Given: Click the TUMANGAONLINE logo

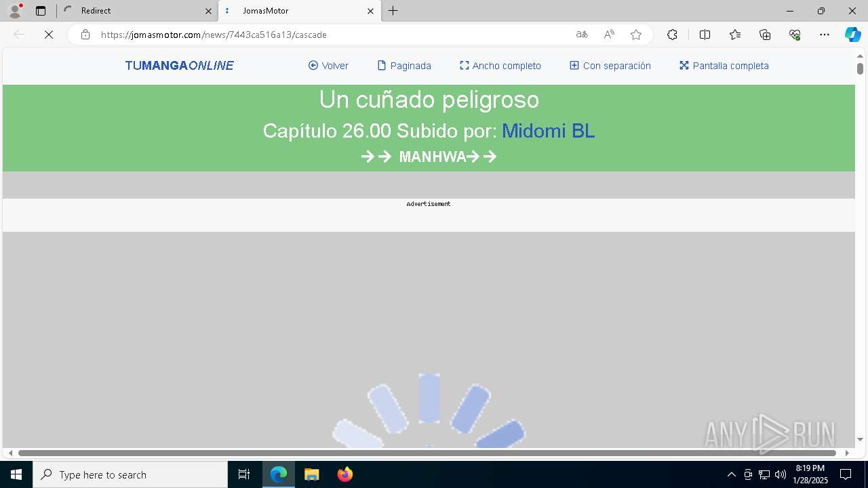Looking at the screenshot, I should (x=179, y=66).
